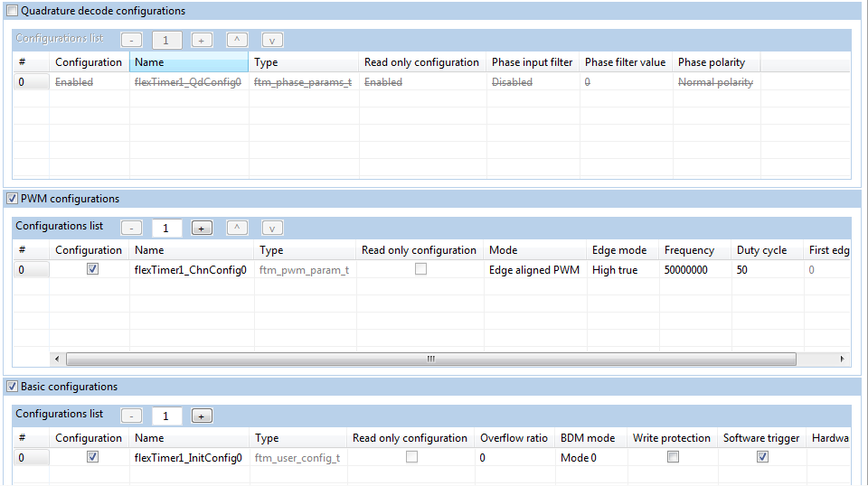This screenshot has width=868, height=486.
Task: Click the Duty cycle column header
Action: [766, 250]
